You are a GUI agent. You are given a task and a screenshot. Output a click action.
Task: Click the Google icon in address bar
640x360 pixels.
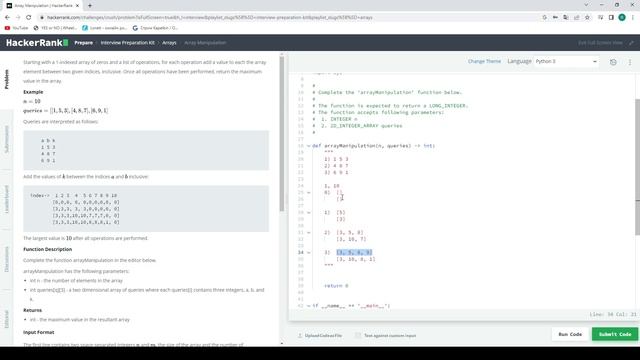pos(544,18)
